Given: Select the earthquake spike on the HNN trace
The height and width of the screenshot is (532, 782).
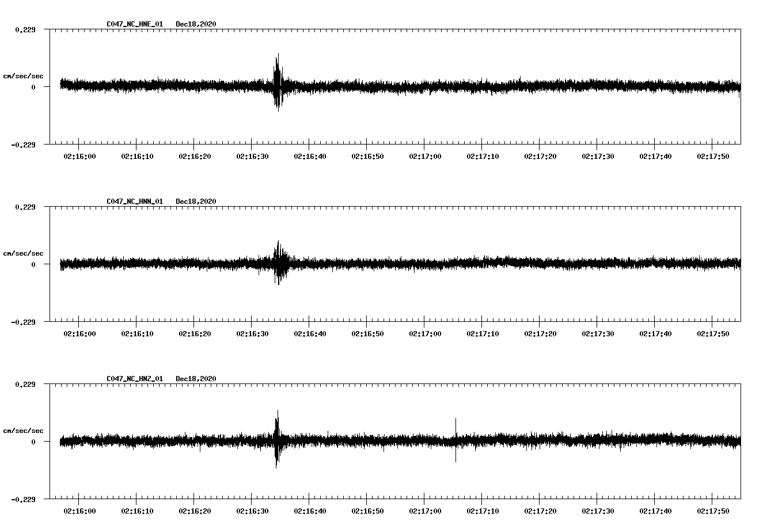Looking at the screenshot, I should (x=280, y=262).
